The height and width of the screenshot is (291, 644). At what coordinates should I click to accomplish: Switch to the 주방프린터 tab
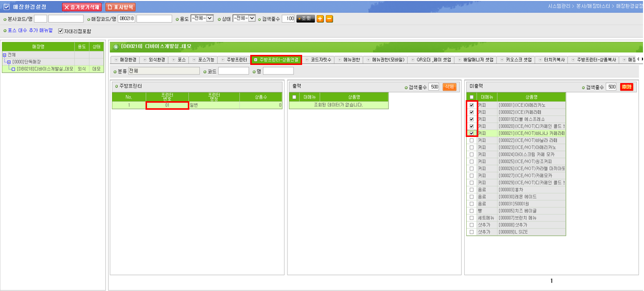tap(234, 59)
